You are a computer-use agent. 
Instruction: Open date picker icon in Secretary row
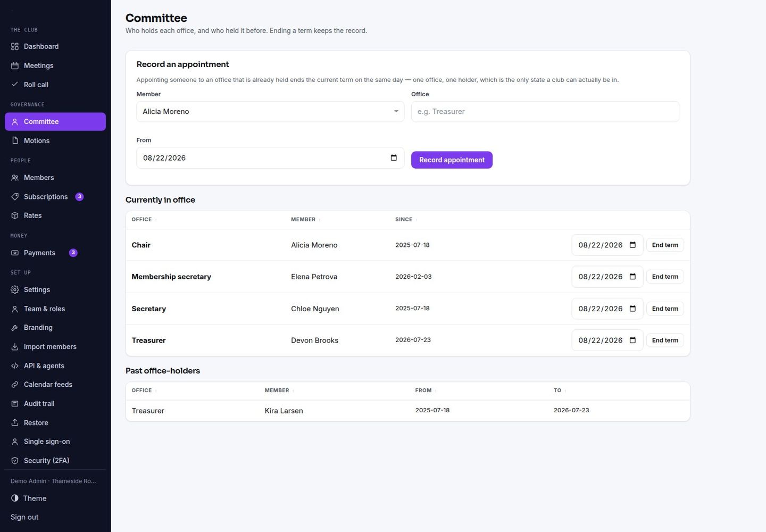[x=632, y=309]
